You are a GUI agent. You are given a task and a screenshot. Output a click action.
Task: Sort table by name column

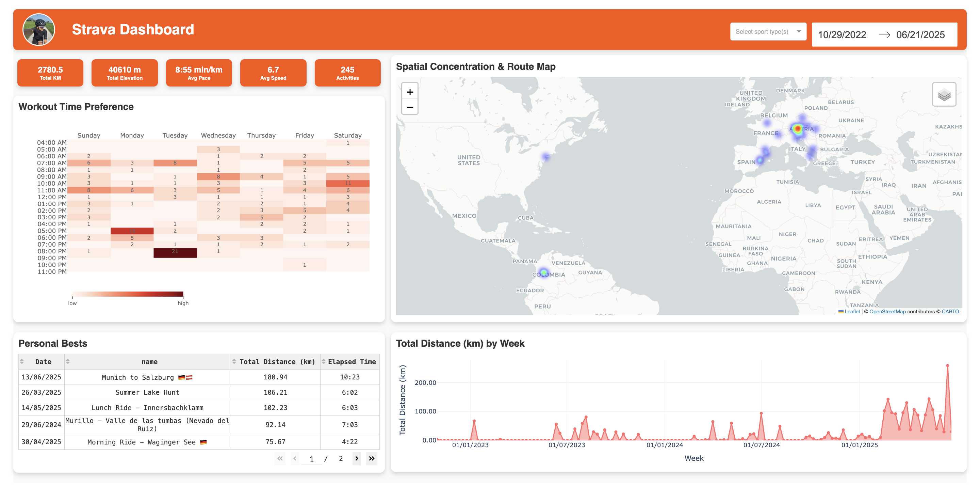pyautogui.click(x=68, y=361)
